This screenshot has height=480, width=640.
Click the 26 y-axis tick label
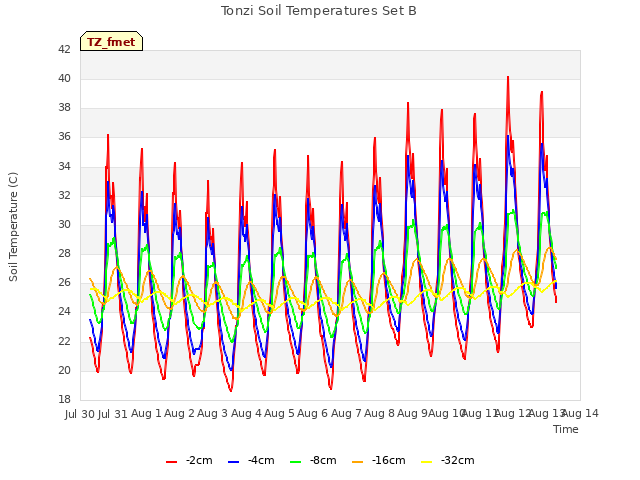click(x=64, y=283)
